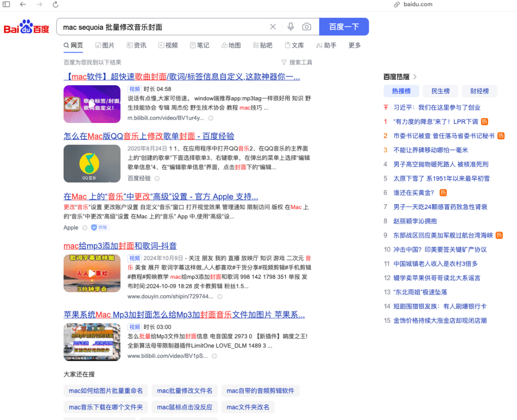
Task: Open the 官方 Apple 支持 result link
Action: [161, 197]
